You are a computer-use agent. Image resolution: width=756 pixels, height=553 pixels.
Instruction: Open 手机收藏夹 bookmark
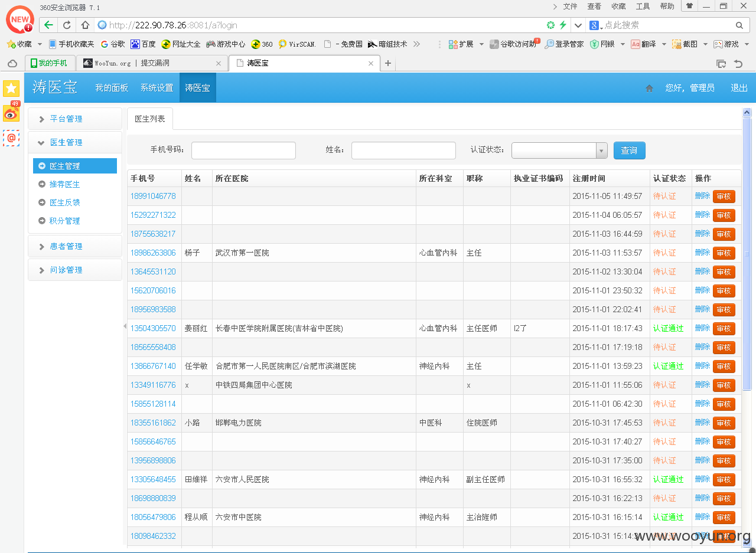pyautogui.click(x=71, y=44)
